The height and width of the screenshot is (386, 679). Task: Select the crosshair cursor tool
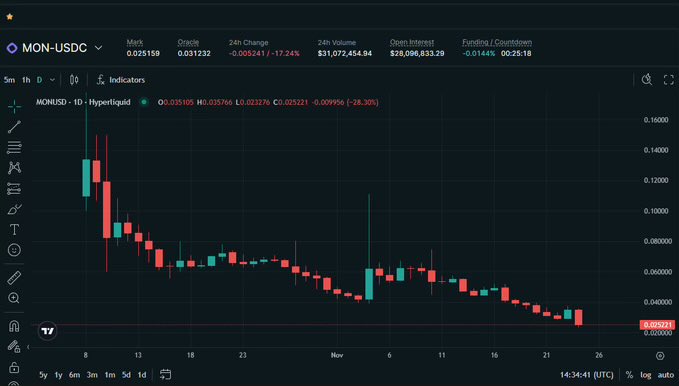(x=14, y=106)
